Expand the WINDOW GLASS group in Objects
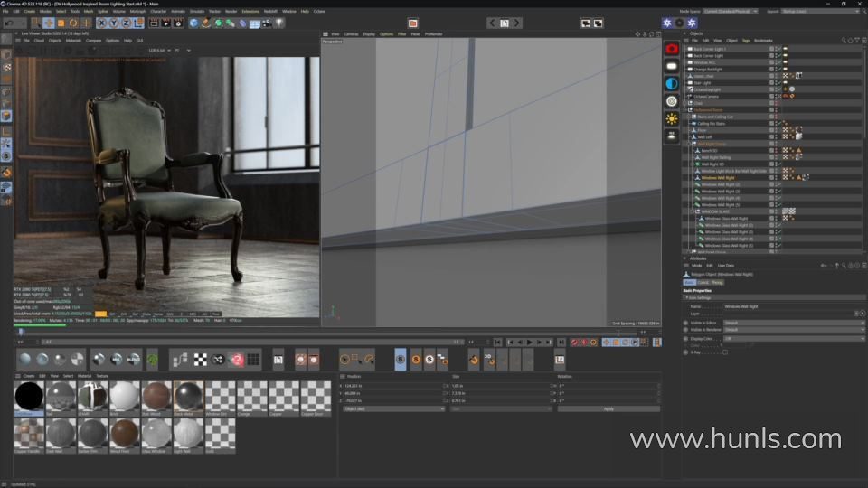Screen dimensions: 868x488 click(690, 211)
